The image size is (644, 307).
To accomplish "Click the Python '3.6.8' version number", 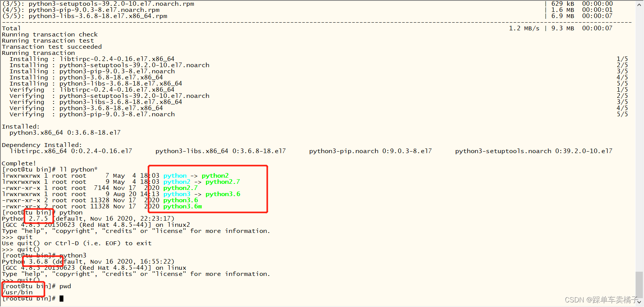I will [38, 262].
